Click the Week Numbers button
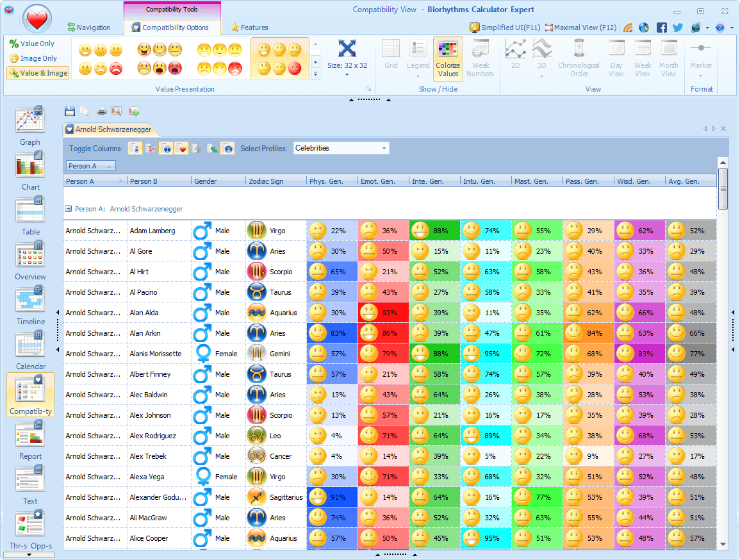 pyautogui.click(x=480, y=58)
